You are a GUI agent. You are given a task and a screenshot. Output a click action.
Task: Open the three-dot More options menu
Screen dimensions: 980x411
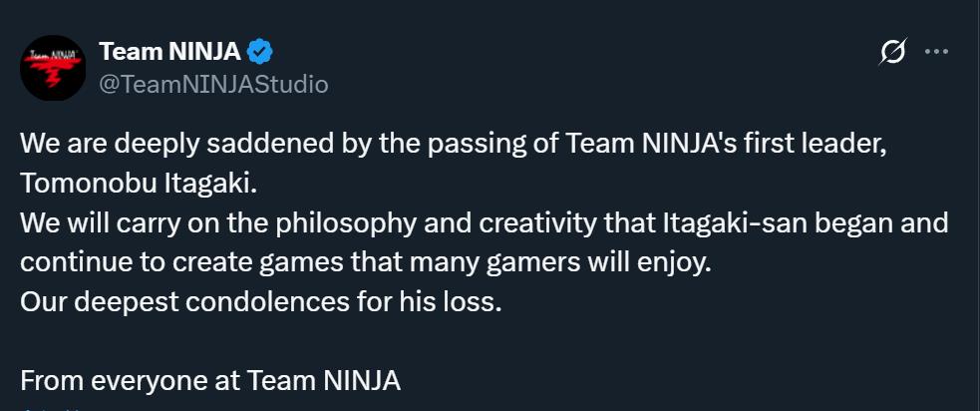tap(936, 52)
